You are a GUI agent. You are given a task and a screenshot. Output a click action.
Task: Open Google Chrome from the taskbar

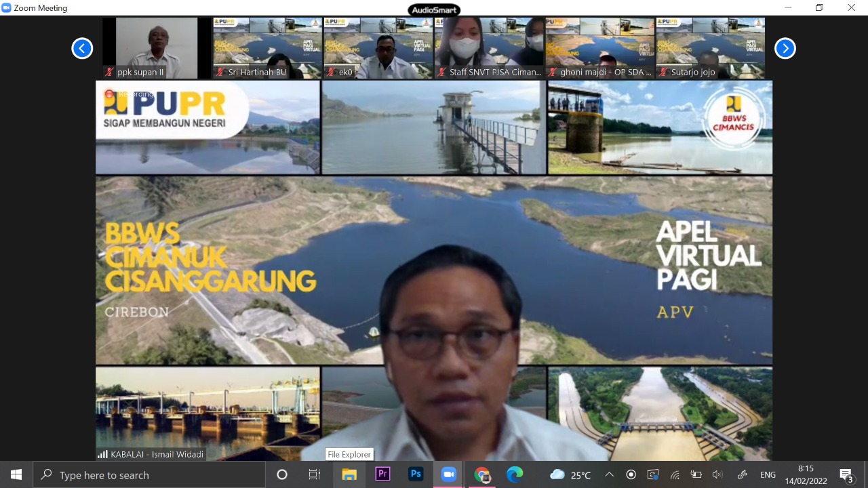(482, 474)
